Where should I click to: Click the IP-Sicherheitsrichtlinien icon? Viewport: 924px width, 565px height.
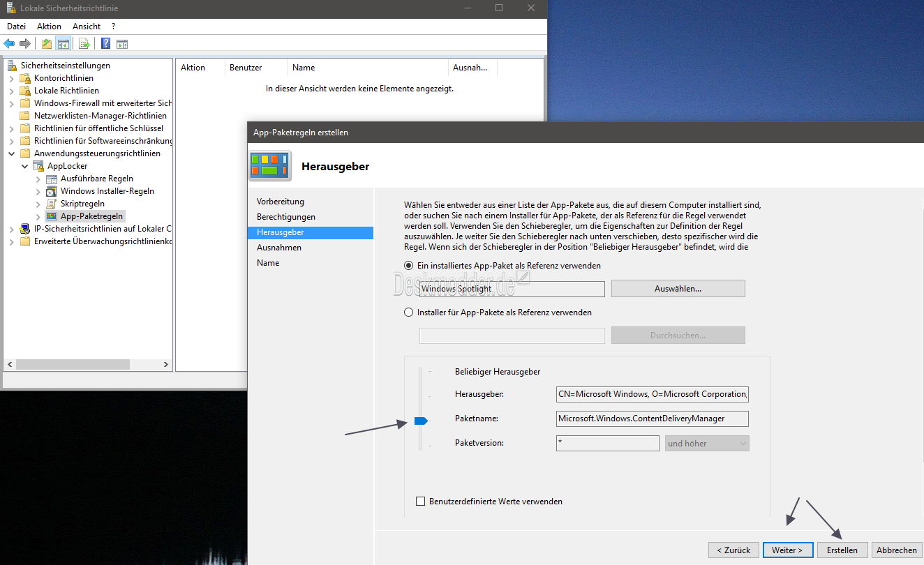(x=25, y=229)
